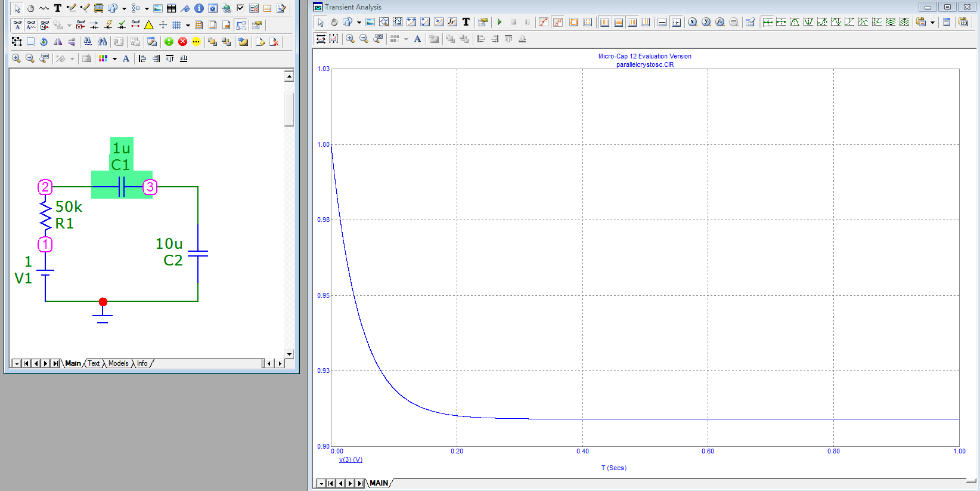
Task: Zoom in on the Transient Analysis plot
Action: click(x=350, y=39)
